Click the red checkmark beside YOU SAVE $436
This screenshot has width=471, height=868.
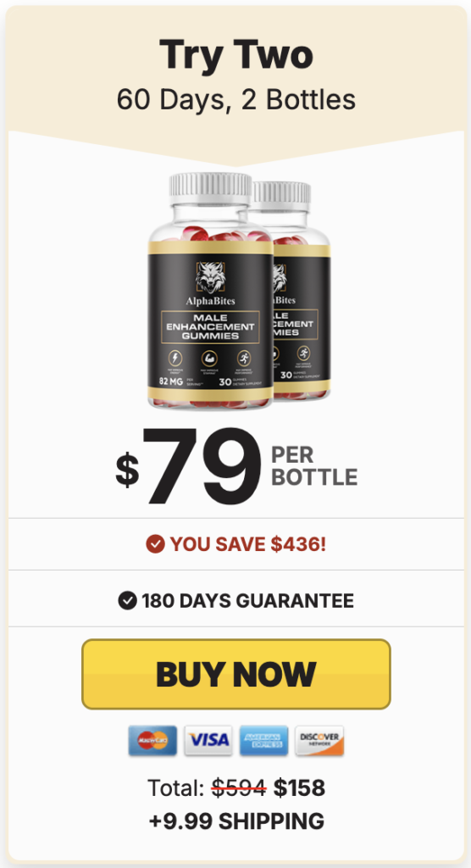(156, 544)
